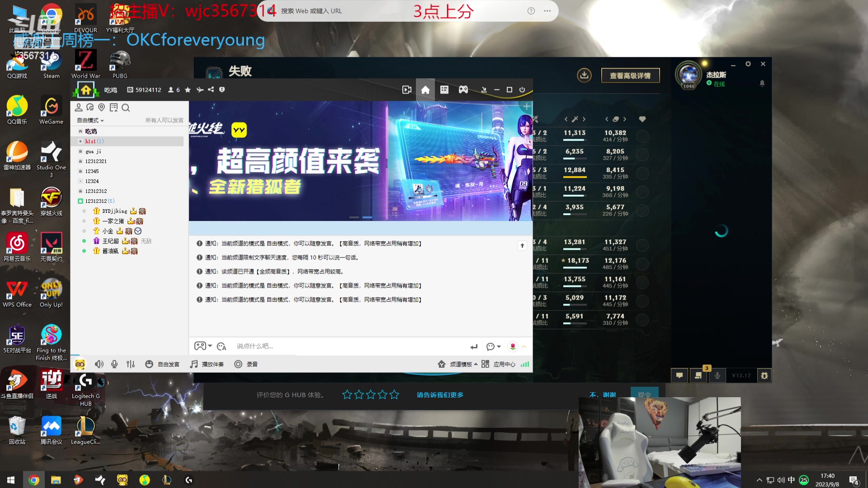Expand the 频道模板 channel template menu
Viewport: 868px width, 488px height.
(x=458, y=364)
